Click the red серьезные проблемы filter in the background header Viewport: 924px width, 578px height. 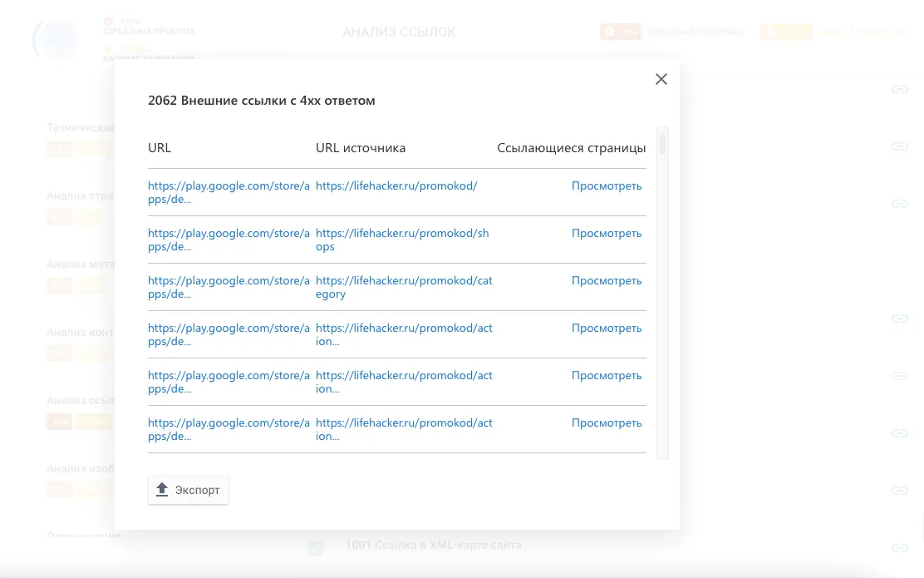tap(672, 32)
